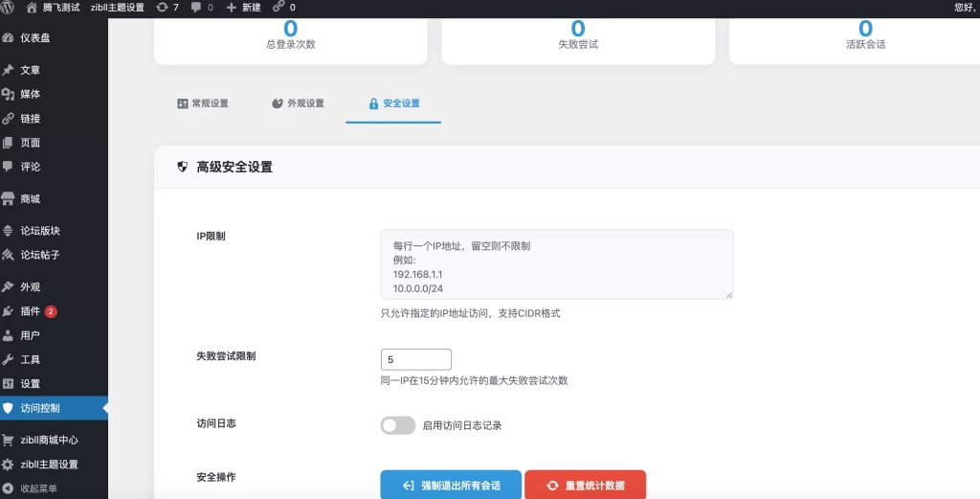
Task: Open 插件 plugins menu with update badge
Action: (31, 311)
